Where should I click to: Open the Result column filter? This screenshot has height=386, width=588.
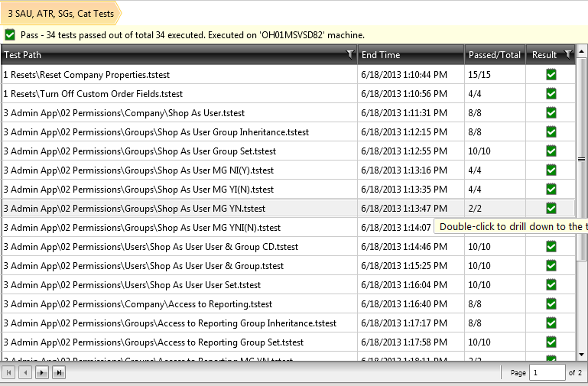pos(567,54)
